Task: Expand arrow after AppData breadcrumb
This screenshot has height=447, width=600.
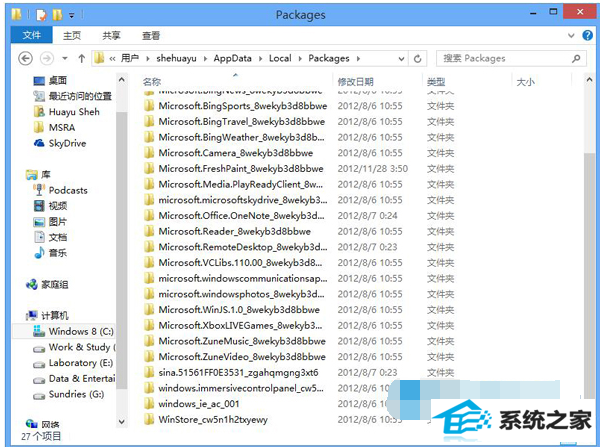Action: 260,59
